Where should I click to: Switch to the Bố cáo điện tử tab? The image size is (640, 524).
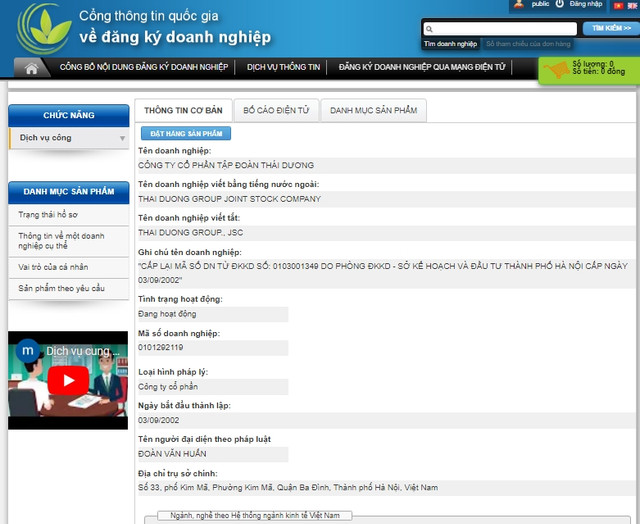point(276,110)
